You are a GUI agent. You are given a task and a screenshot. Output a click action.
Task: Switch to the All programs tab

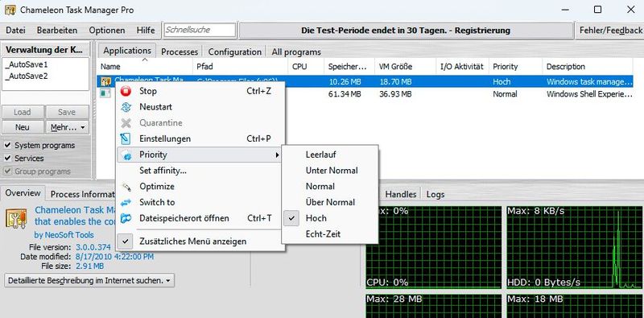point(296,52)
